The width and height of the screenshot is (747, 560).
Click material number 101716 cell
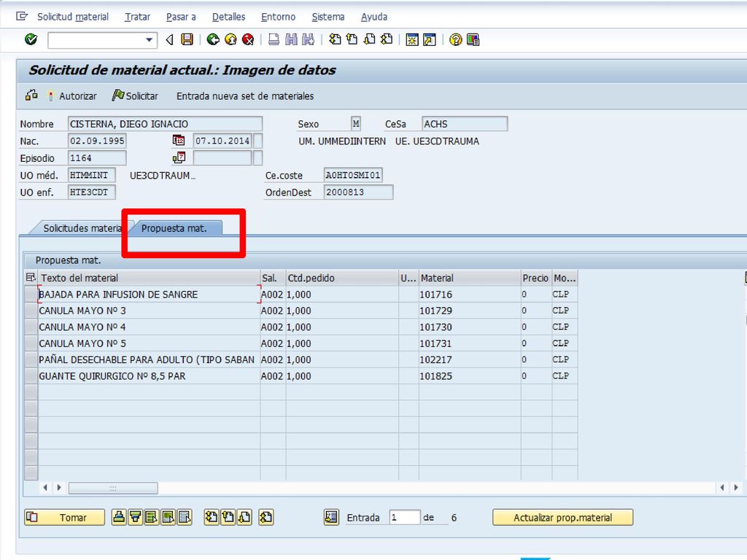coord(470,295)
